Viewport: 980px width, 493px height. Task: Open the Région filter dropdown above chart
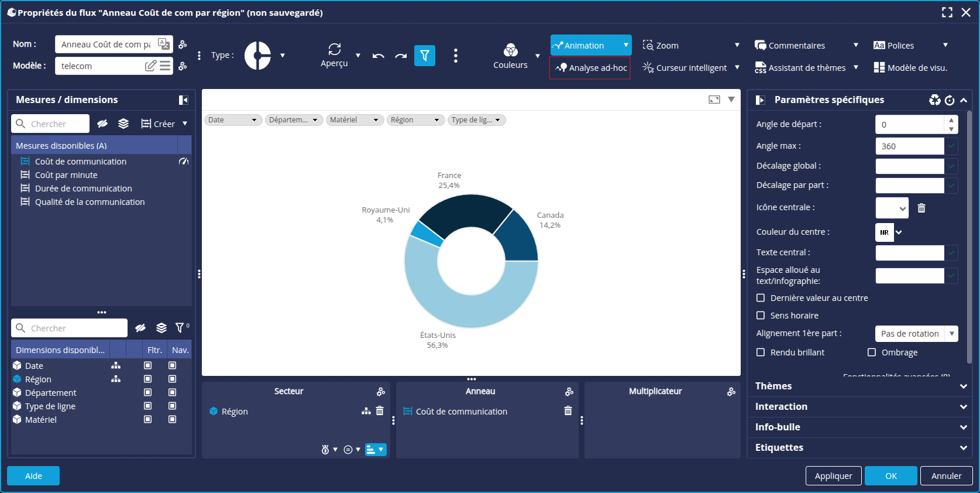(x=415, y=120)
